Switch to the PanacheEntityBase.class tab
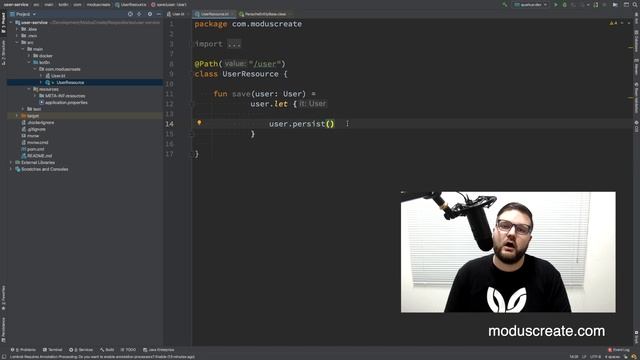The image size is (640, 360). (x=264, y=14)
